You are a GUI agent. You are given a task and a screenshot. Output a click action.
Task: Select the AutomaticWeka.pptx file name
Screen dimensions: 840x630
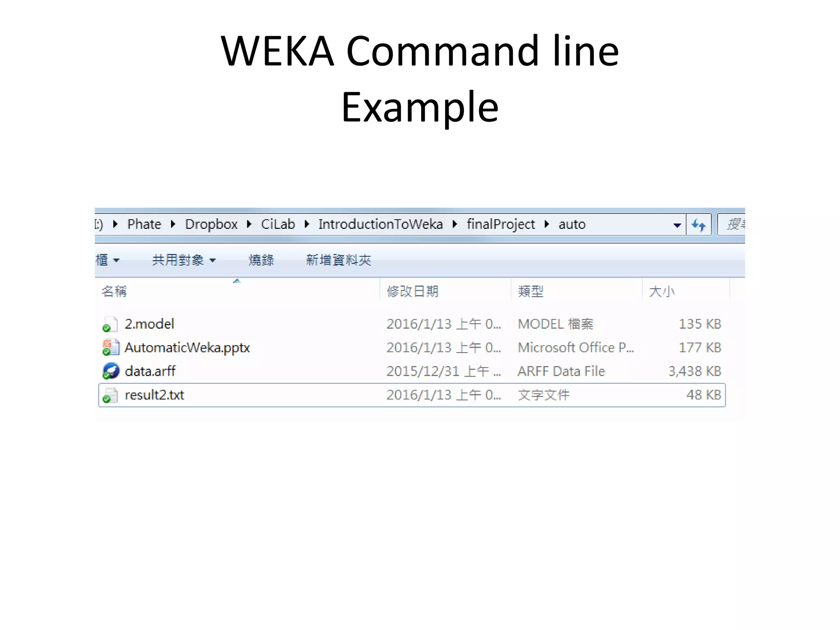(187, 348)
